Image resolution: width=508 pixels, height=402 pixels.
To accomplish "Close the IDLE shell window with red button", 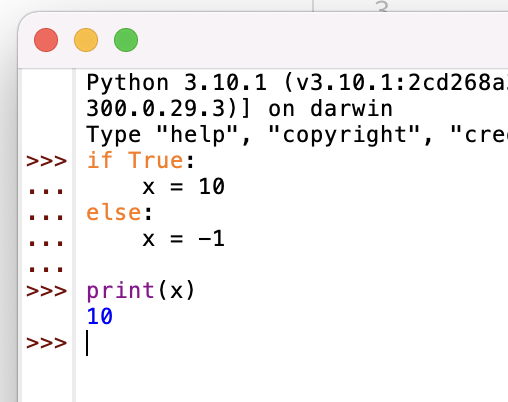I will click(x=46, y=40).
